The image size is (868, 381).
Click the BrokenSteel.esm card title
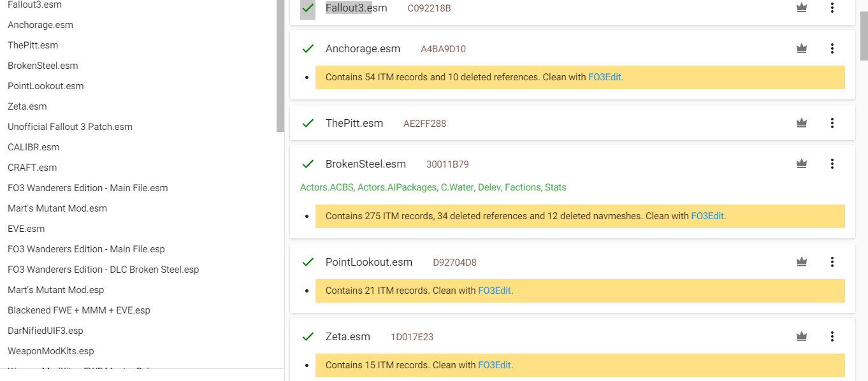tap(366, 164)
